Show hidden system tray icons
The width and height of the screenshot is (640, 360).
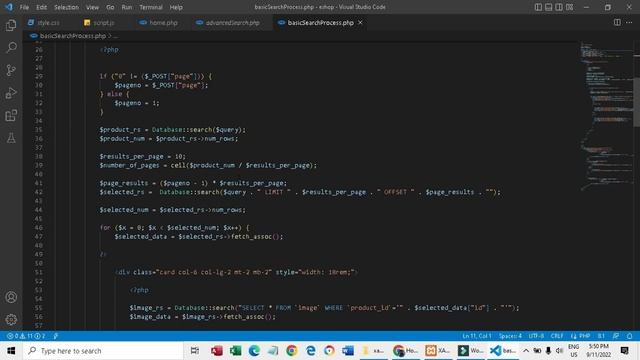pos(526,351)
